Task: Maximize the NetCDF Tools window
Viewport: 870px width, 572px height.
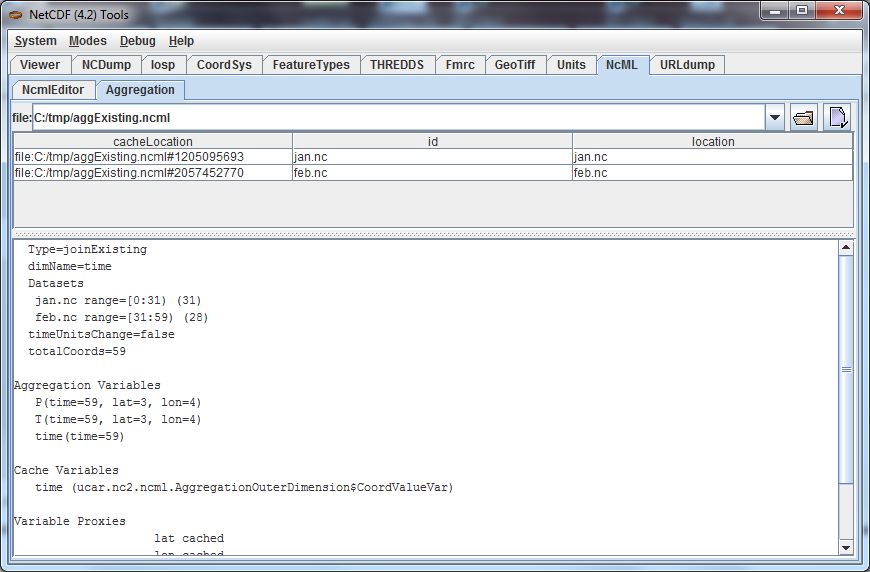Action: (801, 11)
